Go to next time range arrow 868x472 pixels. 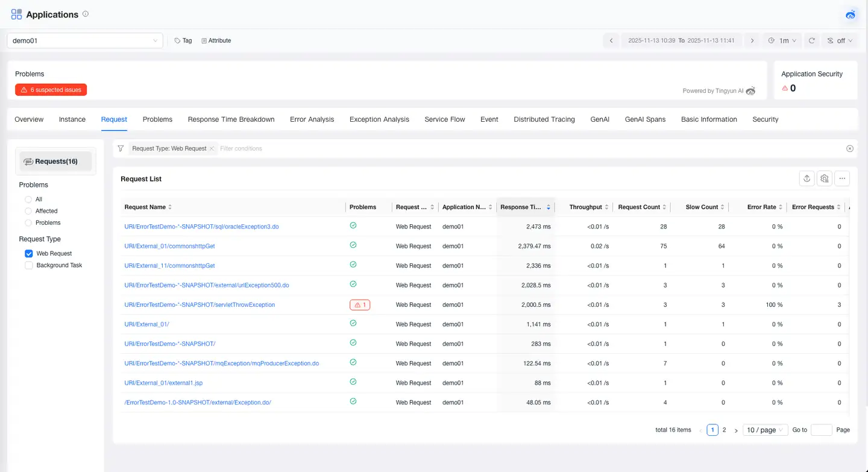click(x=752, y=40)
